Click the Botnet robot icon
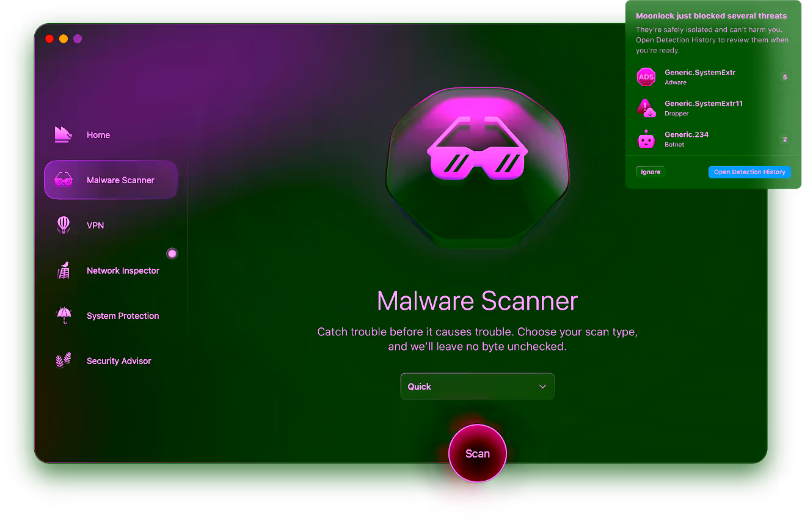The image size is (802, 532). pyautogui.click(x=646, y=139)
